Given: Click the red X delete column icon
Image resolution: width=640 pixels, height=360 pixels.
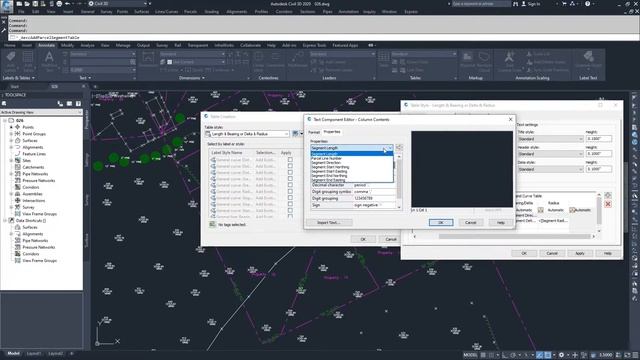Looking at the screenshot, I should [x=608, y=204].
